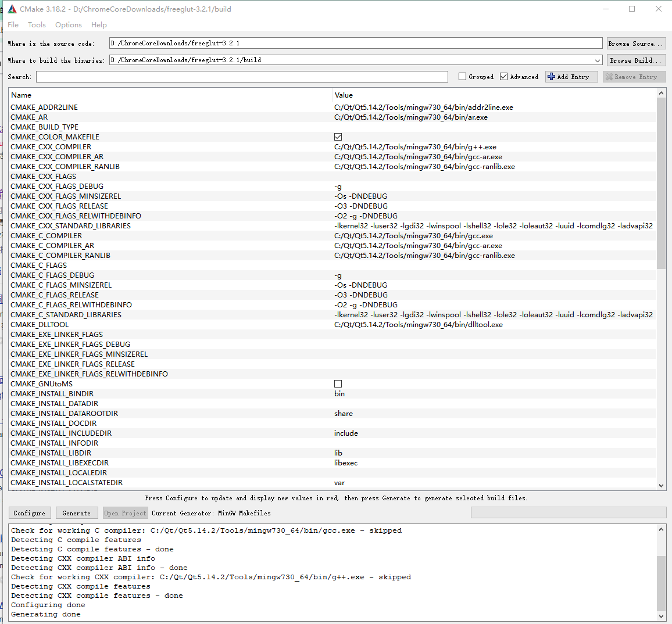Click the CMAKE_CXX_FLAGS_MINSIZEREL value -Os -DNDEBUG
The width and height of the screenshot is (672, 624).
tap(360, 196)
